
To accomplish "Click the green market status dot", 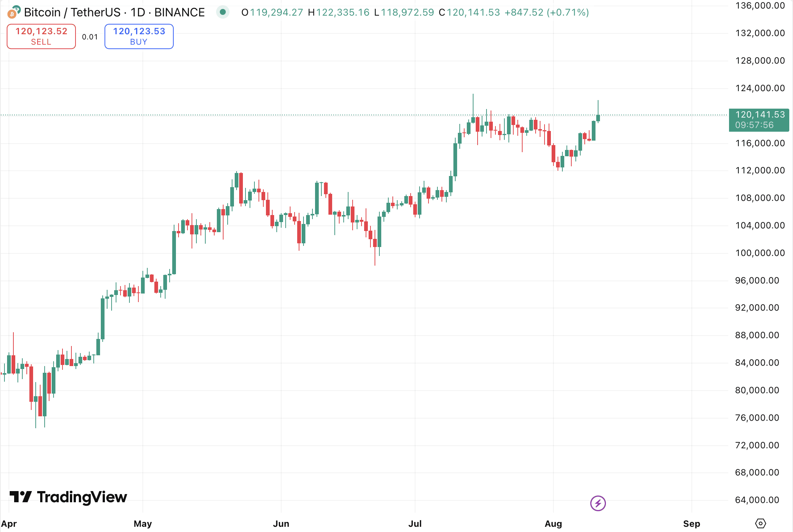I will (x=223, y=12).
